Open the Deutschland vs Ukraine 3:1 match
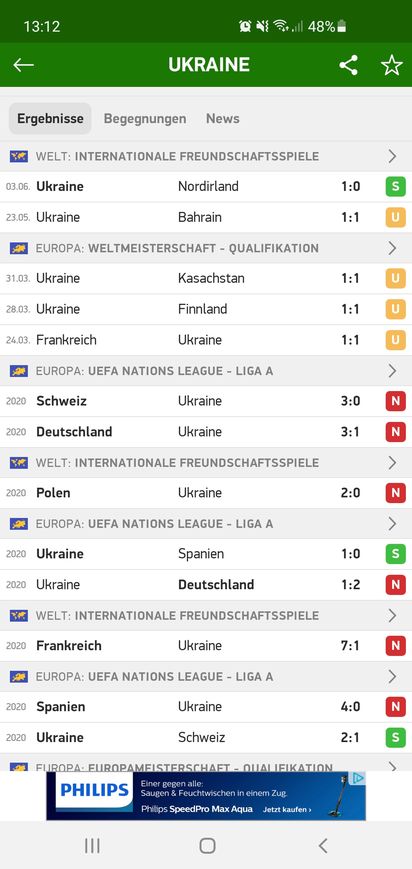The image size is (412, 869). tap(206, 432)
